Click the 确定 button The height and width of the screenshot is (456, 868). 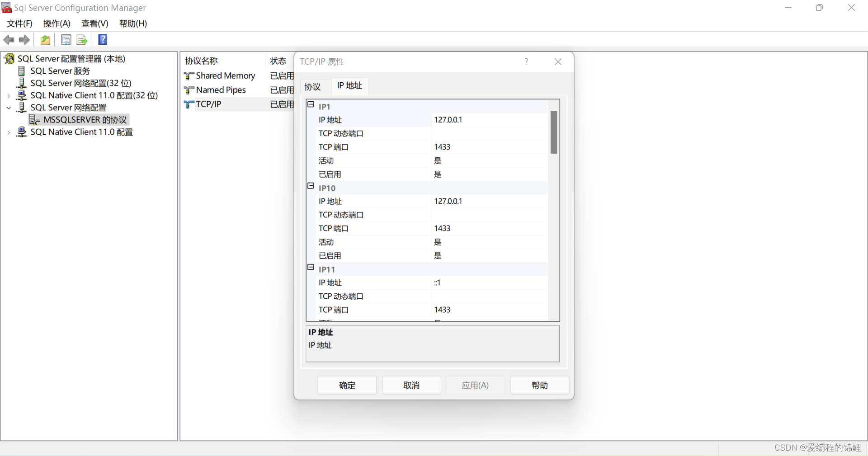pos(347,385)
